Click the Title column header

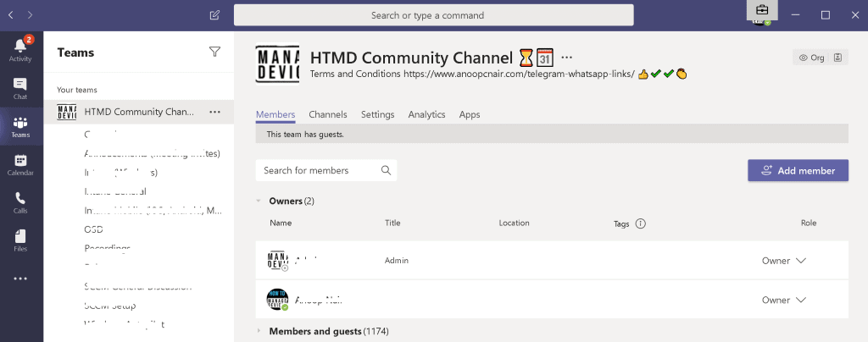pyautogui.click(x=392, y=223)
